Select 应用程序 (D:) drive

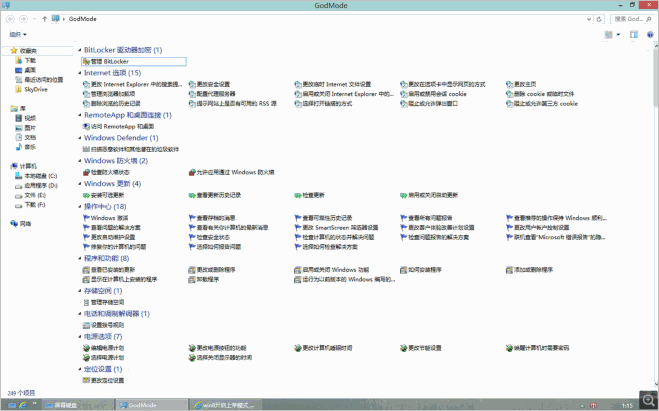click(x=36, y=185)
